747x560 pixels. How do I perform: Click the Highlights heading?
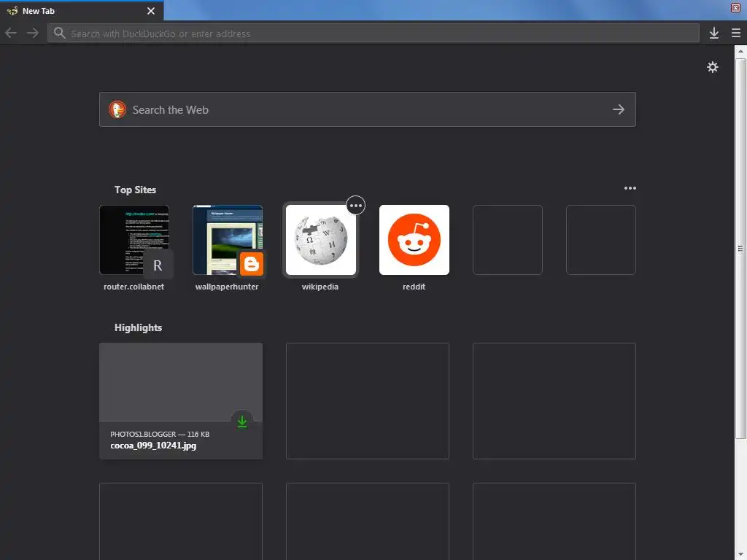point(138,327)
